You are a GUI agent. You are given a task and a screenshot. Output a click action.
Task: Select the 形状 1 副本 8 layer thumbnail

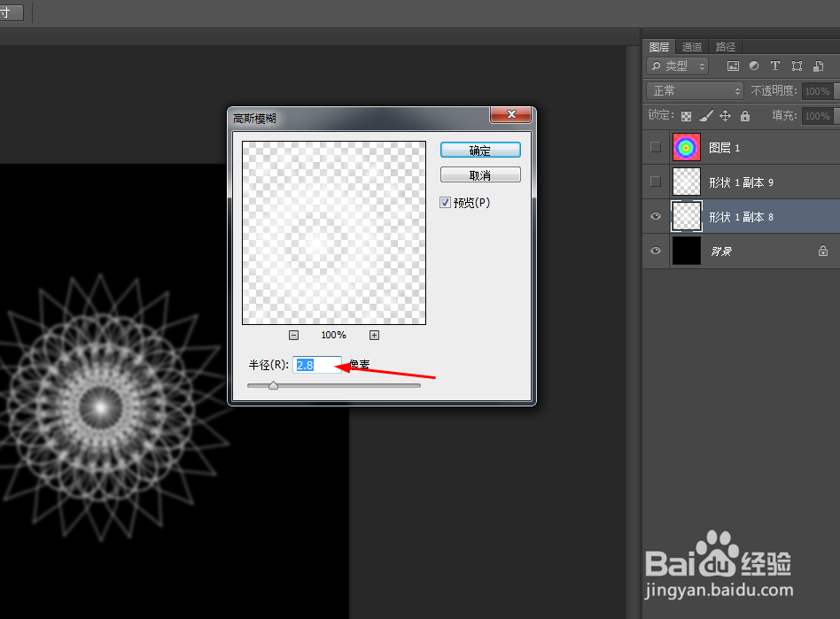[686, 216]
